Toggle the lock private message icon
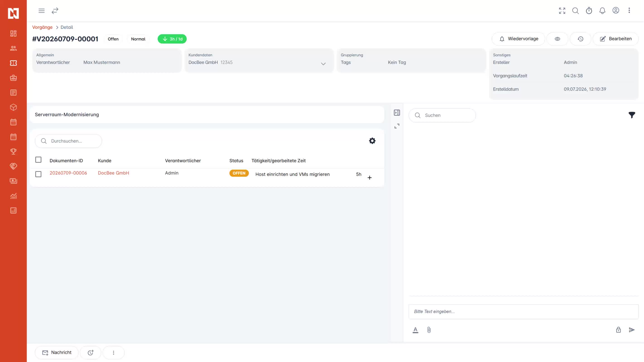644x362 pixels. [618, 330]
